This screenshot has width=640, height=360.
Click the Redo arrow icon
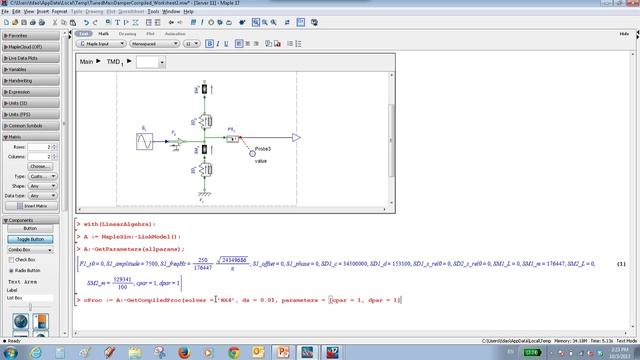click(95, 22)
